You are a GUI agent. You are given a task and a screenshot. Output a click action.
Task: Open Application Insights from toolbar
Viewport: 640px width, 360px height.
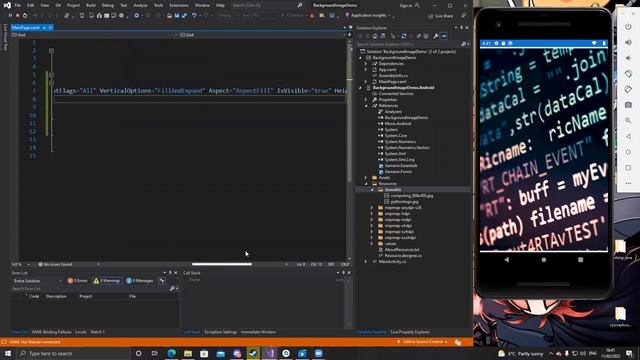pos(368,16)
